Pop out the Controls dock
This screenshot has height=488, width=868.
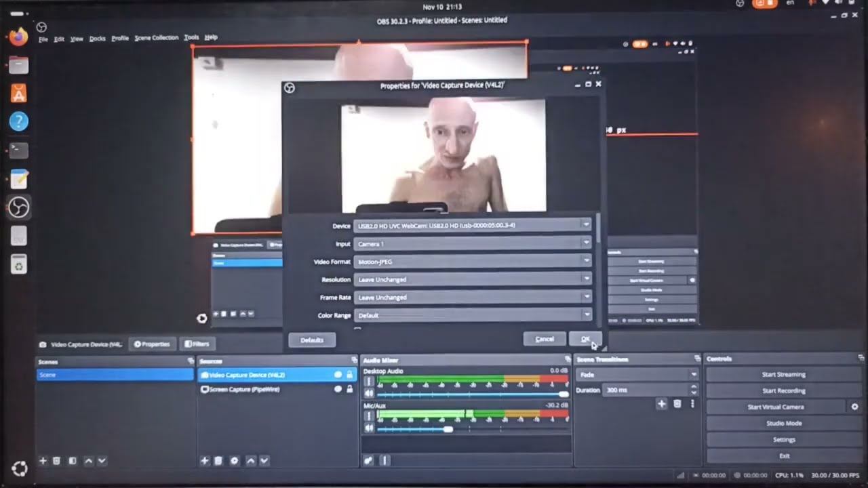(862, 358)
